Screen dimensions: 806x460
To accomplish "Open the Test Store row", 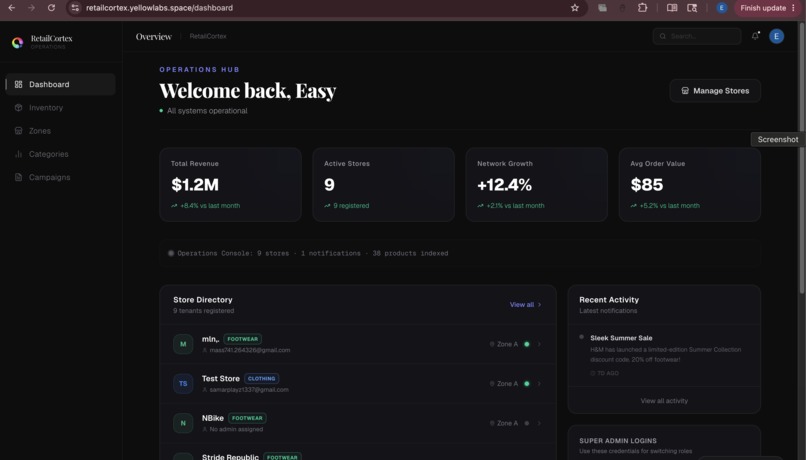I will [x=358, y=384].
